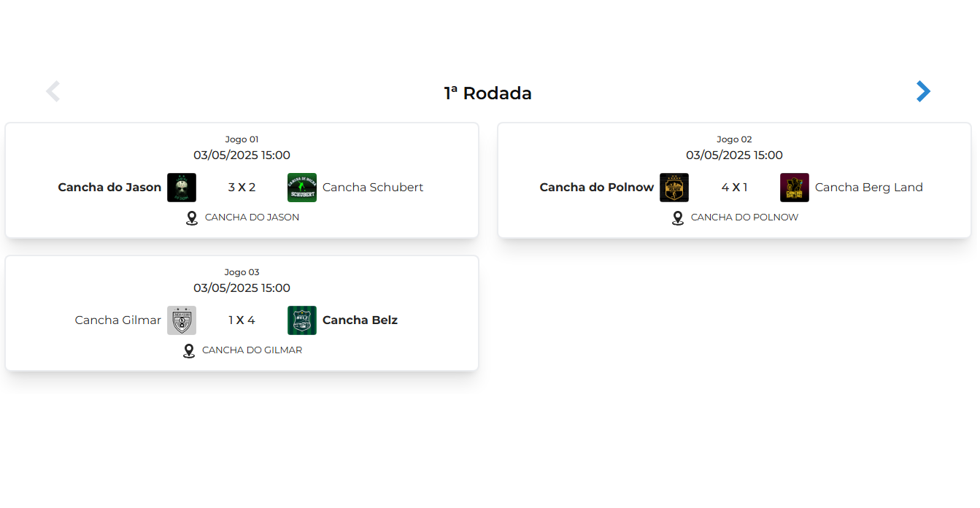
Task: Open Cancha Belz team crest
Action: (x=302, y=320)
